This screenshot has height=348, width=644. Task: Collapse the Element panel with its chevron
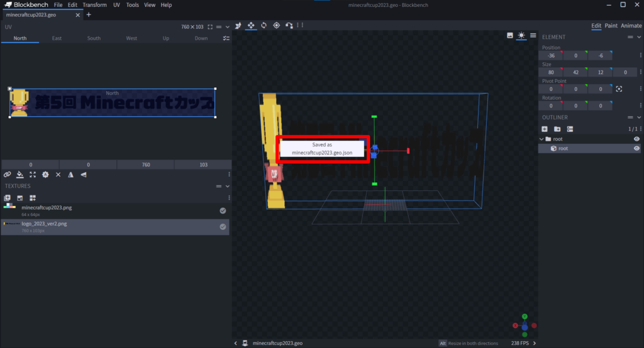(640, 37)
